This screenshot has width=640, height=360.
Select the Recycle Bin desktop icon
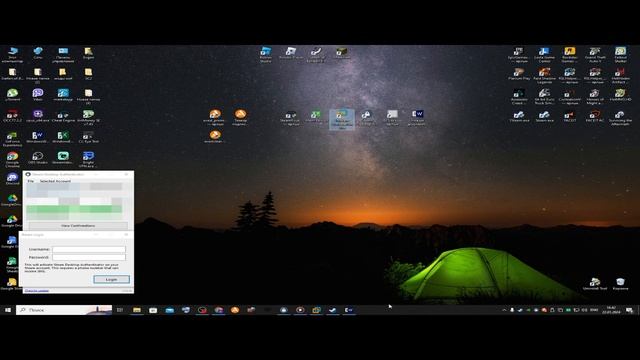pos(620,284)
